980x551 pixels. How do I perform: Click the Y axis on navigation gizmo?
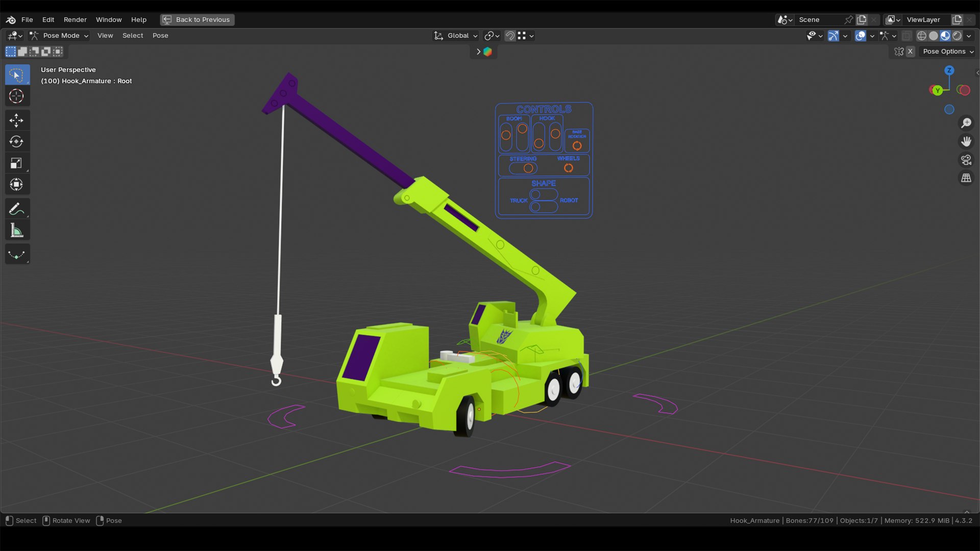pos(938,90)
